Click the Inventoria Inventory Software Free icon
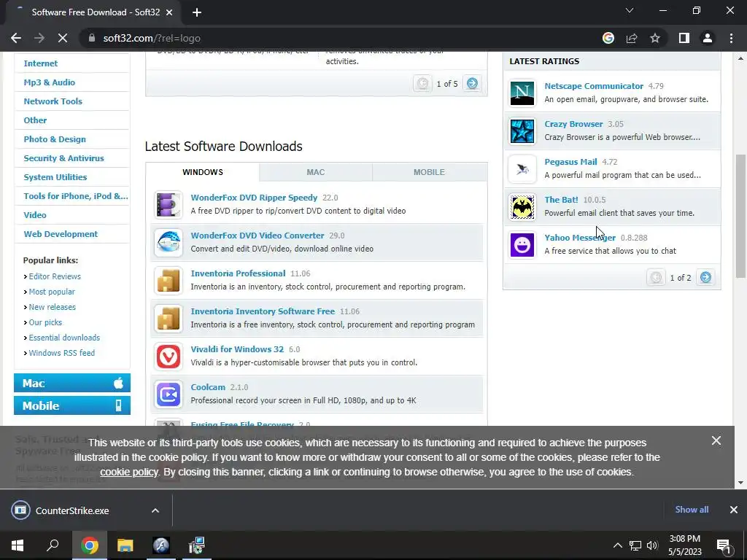This screenshot has width=747, height=560. click(x=169, y=319)
